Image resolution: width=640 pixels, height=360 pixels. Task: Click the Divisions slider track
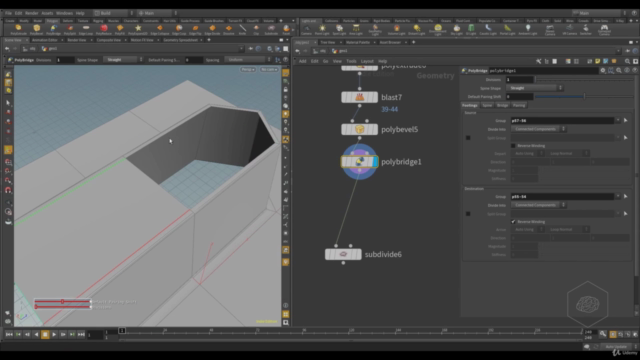[584, 80]
